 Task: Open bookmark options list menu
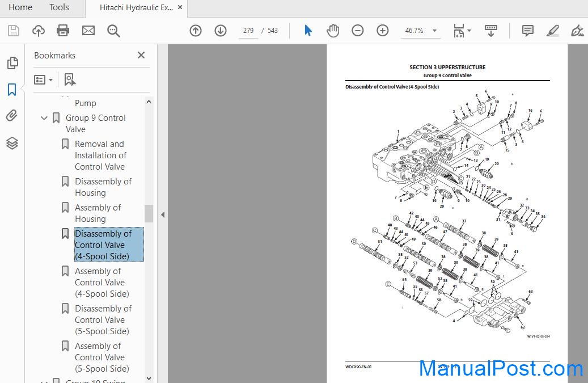pyautogui.click(x=43, y=79)
